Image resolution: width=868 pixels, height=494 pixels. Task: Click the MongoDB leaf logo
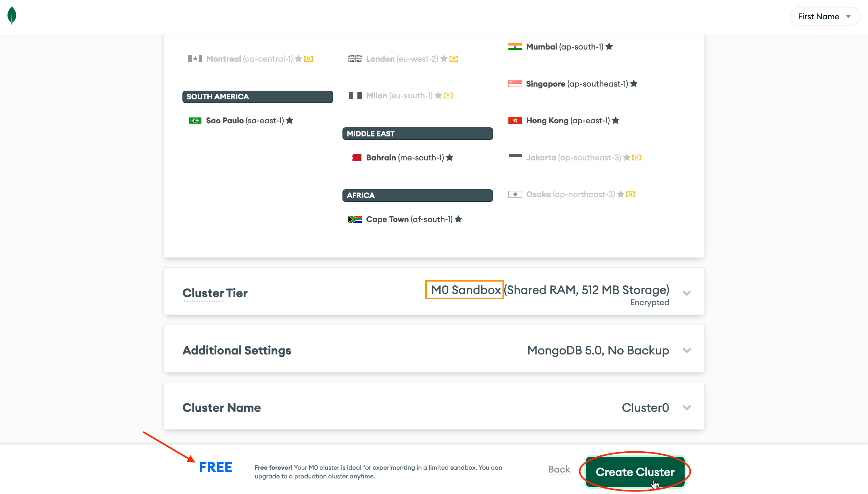click(x=12, y=16)
